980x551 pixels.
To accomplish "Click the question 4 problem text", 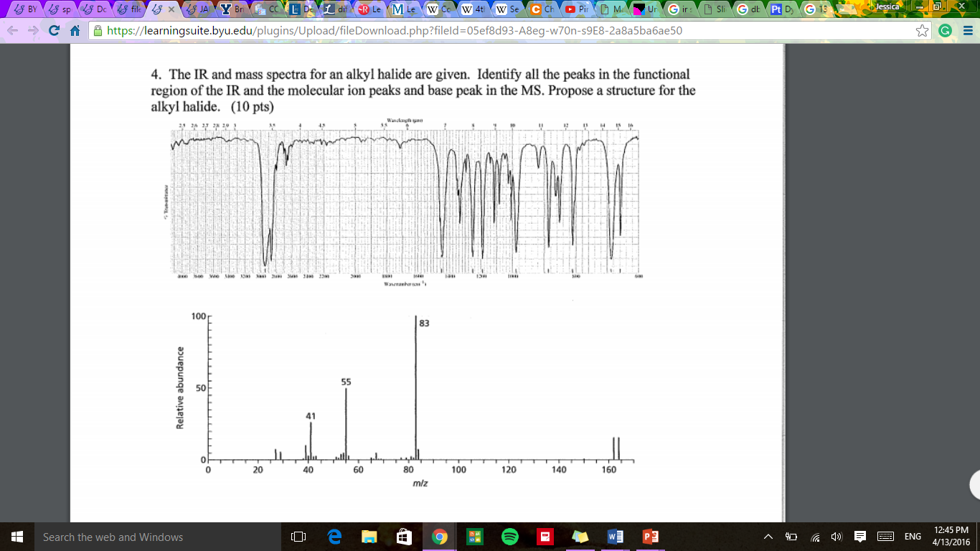I will (x=423, y=90).
